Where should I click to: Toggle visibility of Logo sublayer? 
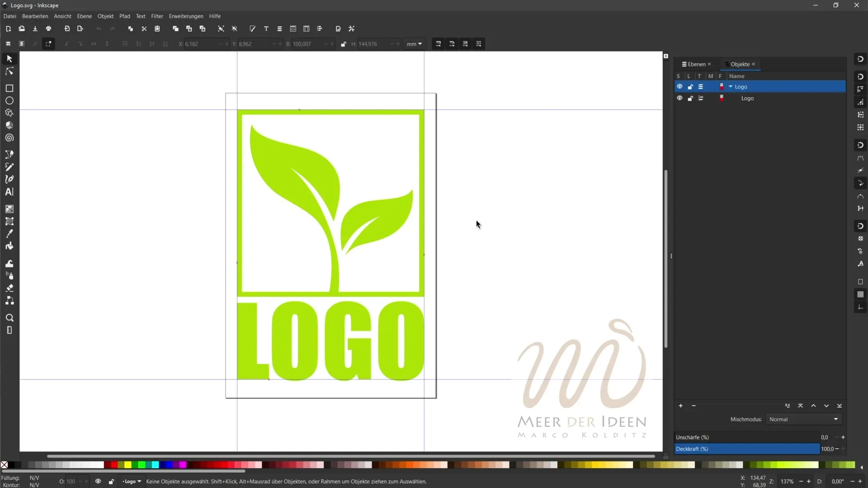[x=679, y=99]
